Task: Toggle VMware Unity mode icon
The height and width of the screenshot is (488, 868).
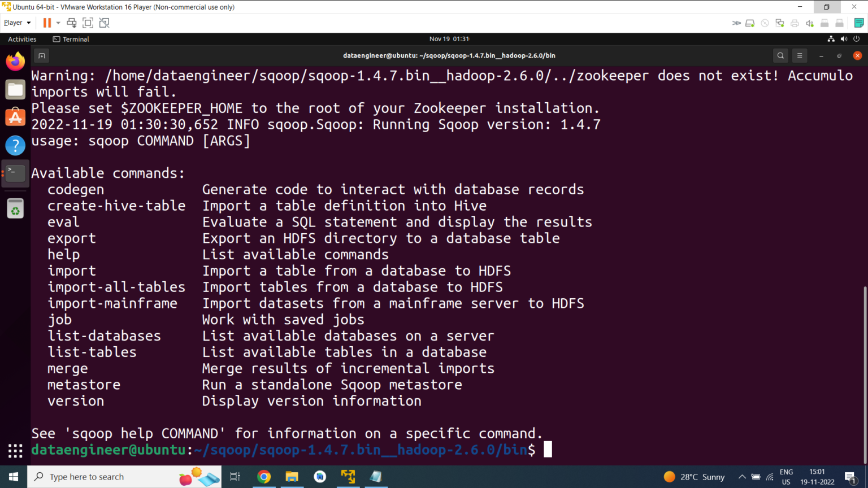Action: 104,23
